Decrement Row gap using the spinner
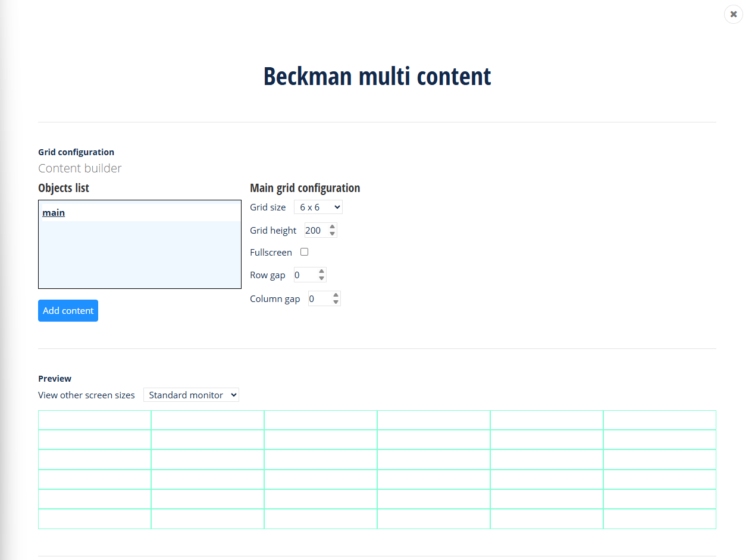 (x=321, y=278)
